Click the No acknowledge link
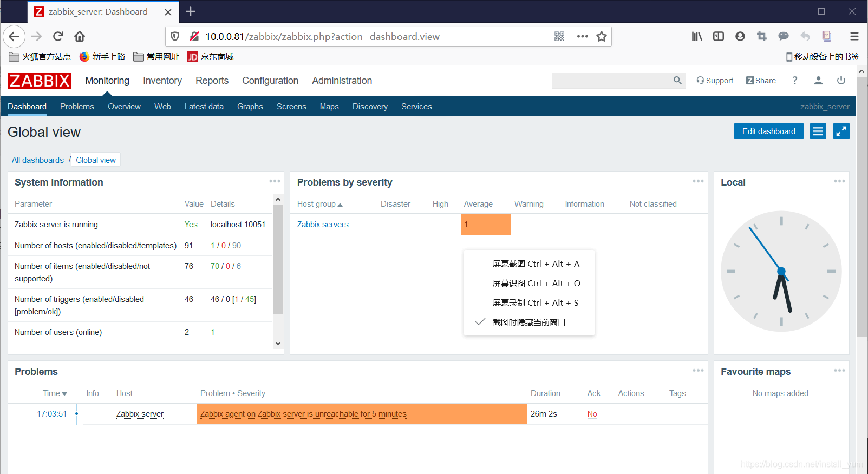The image size is (868, 474). [592, 414]
